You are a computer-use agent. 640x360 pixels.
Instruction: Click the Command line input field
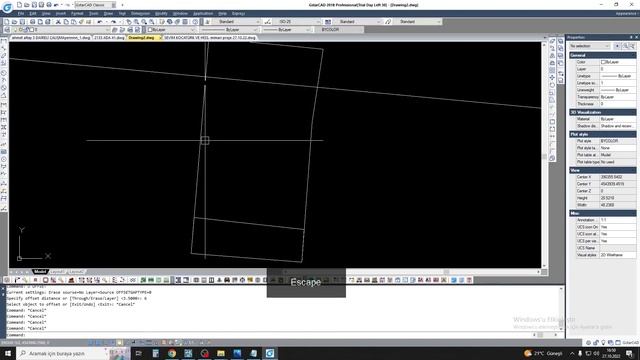(x=269, y=335)
